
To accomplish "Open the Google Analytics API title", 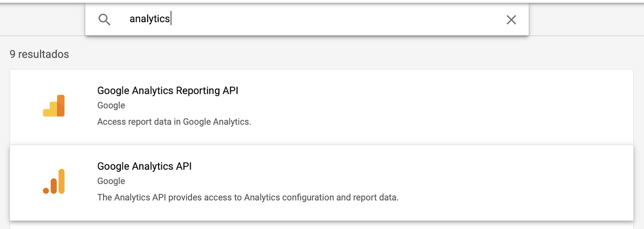I will coord(144,167).
